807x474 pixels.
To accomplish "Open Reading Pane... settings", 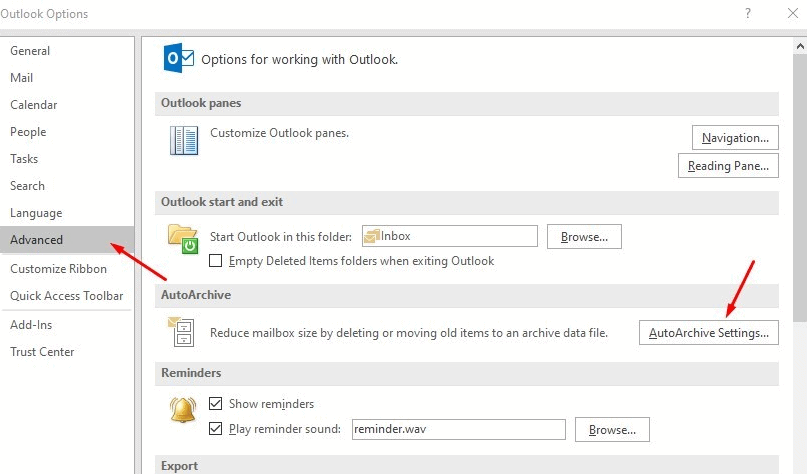I will (x=728, y=166).
